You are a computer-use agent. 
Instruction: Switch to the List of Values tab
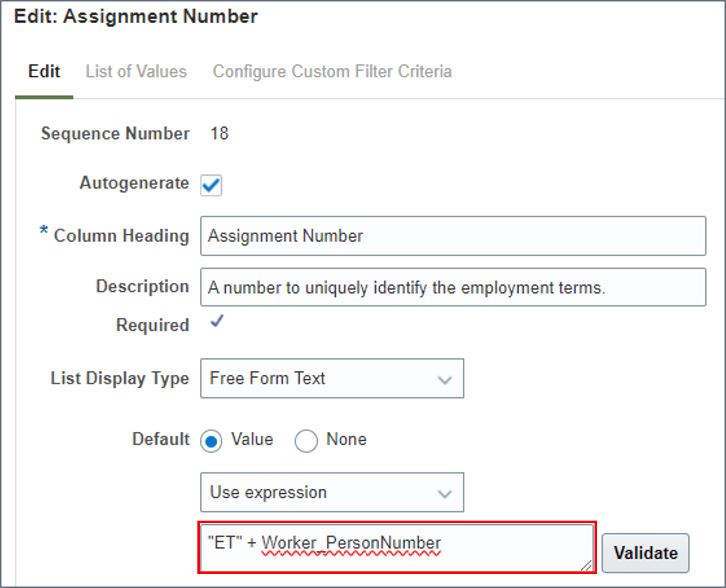[136, 72]
